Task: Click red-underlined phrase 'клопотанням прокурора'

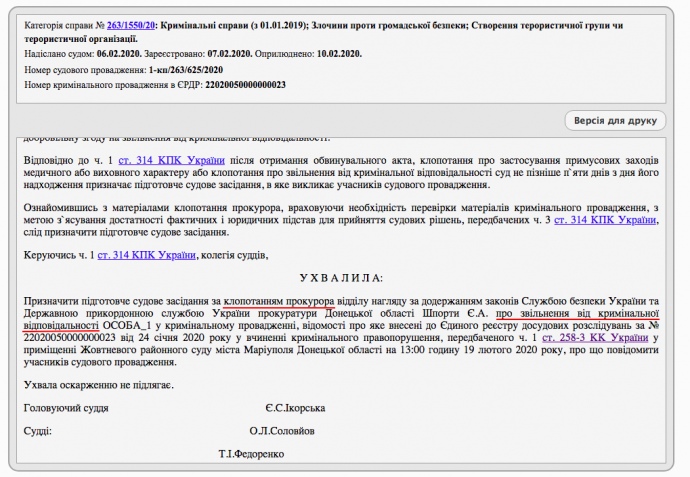Action: (x=278, y=300)
